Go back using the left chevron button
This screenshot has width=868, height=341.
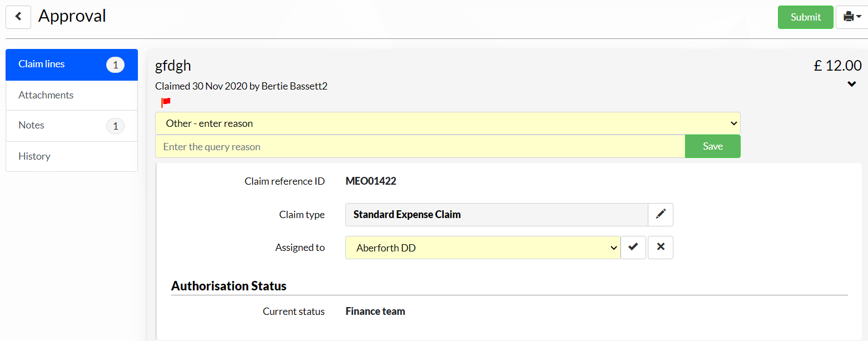pyautogui.click(x=18, y=17)
